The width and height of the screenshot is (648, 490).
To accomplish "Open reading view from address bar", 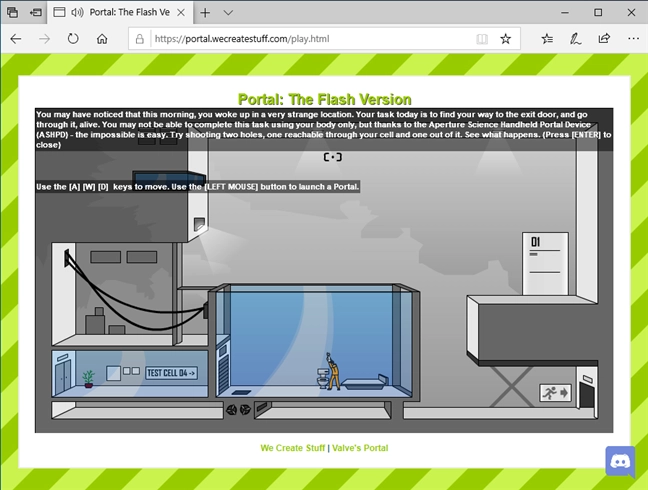I will (481, 39).
